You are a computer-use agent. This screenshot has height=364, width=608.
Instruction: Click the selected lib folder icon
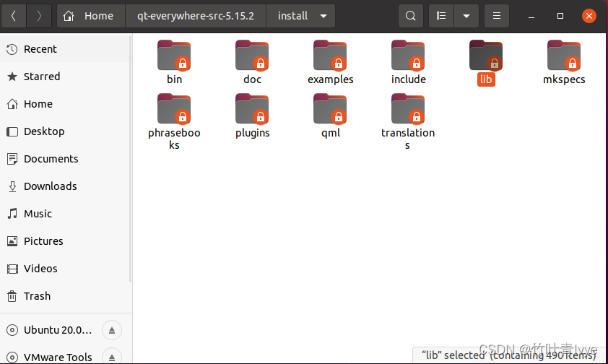486,56
